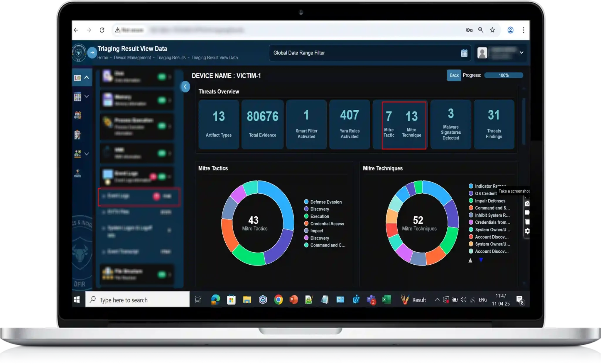
Task: Open the calendar icon in Global Date Range Filter
Action: [x=464, y=53]
